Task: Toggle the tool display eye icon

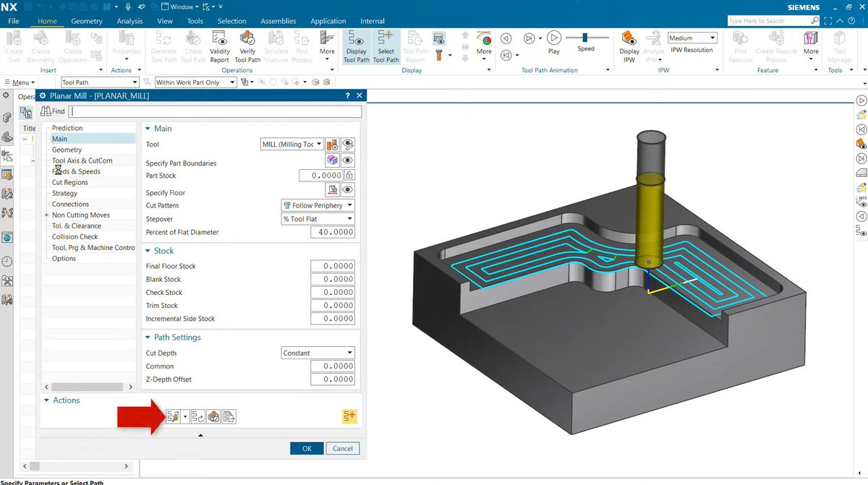Action: (x=348, y=145)
